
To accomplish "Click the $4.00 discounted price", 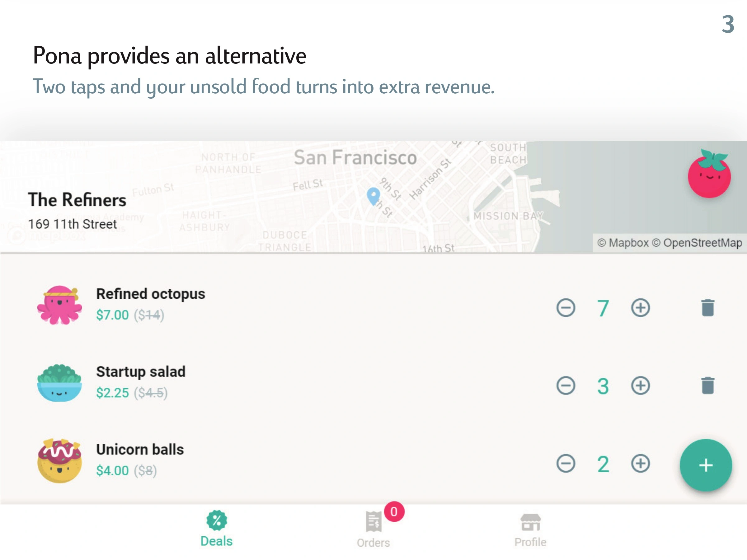I will tap(112, 470).
